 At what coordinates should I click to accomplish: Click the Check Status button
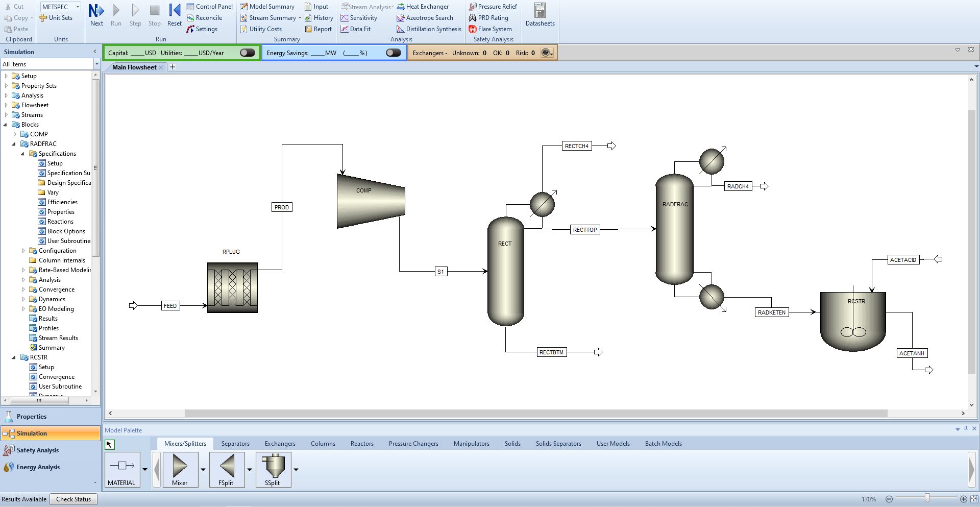[x=73, y=499]
